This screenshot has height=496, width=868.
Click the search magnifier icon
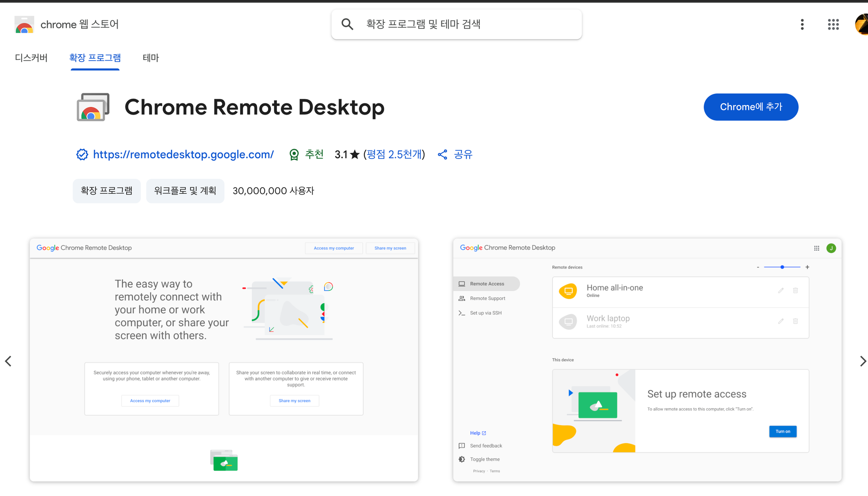tap(347, 24)
